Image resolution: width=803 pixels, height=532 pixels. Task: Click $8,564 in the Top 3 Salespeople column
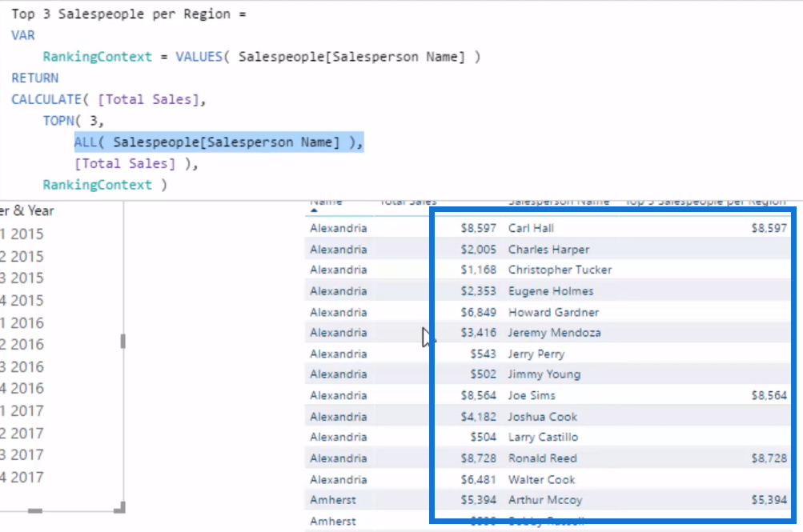pos(769,395)
